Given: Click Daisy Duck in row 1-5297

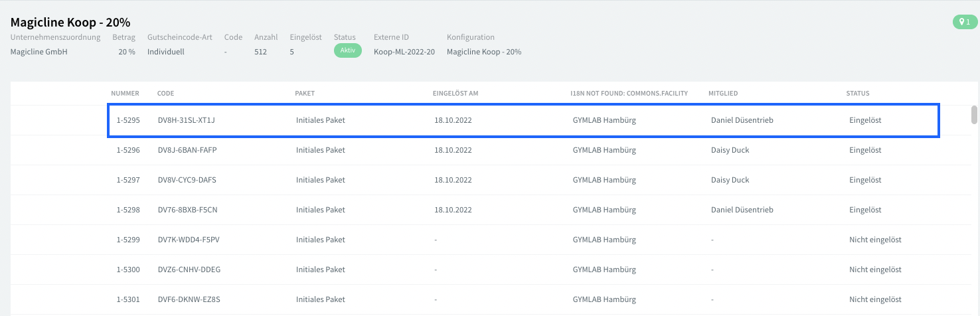Looking at the screenshot, I should tap(730, 180).
